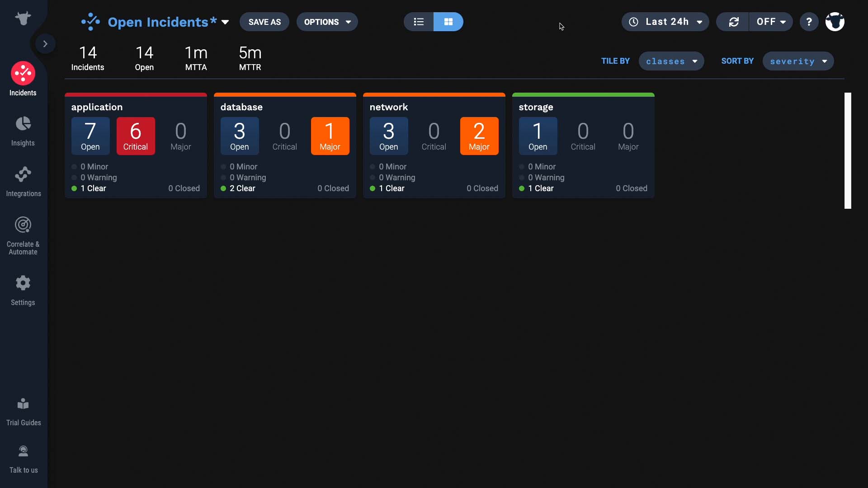This screenshot has width=868, height=488.
Task: Click Talk to us support icon
Action: click(x=23, y=451)
